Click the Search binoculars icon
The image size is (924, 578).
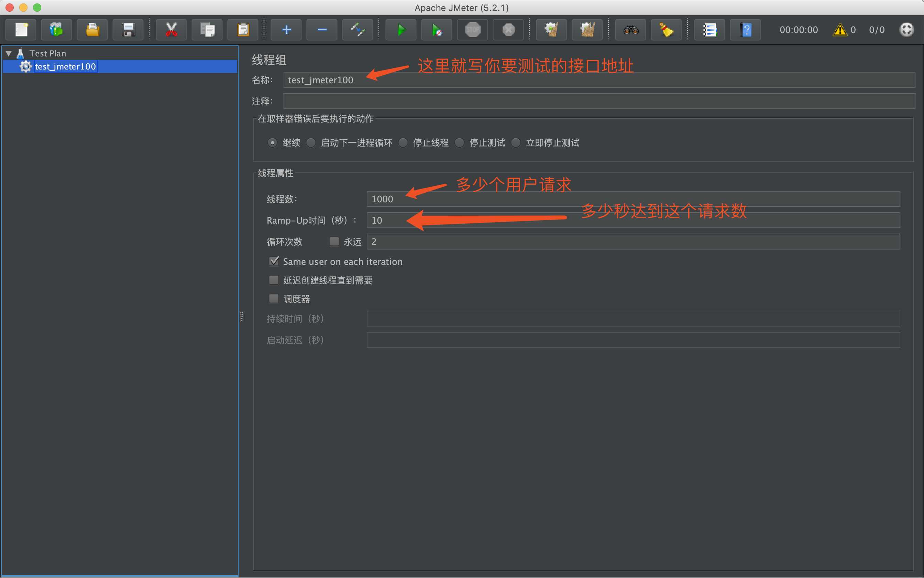click(631, 30)
